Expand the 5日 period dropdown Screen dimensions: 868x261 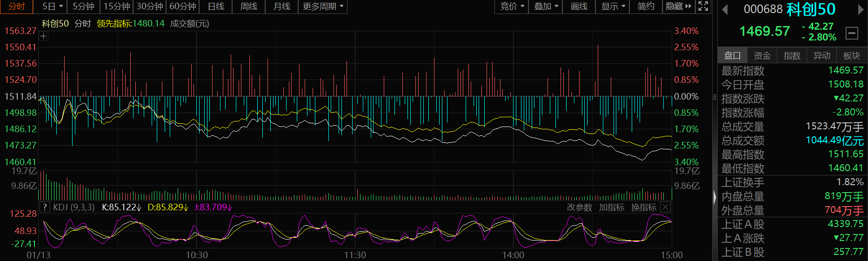click(x=52, y=7)
